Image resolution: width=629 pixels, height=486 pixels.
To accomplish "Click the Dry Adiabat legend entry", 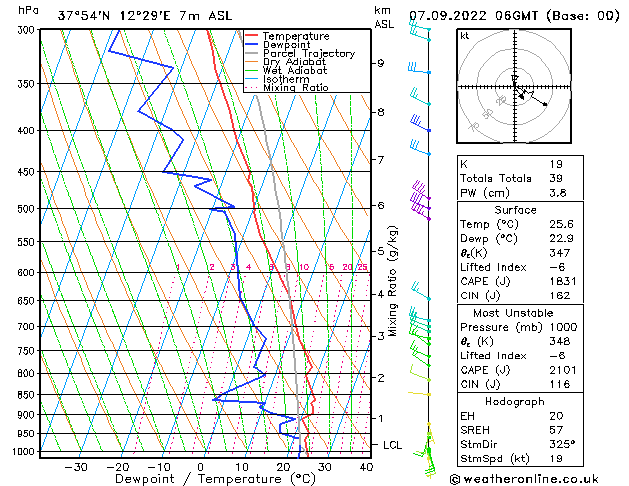I will coord(294,62).
